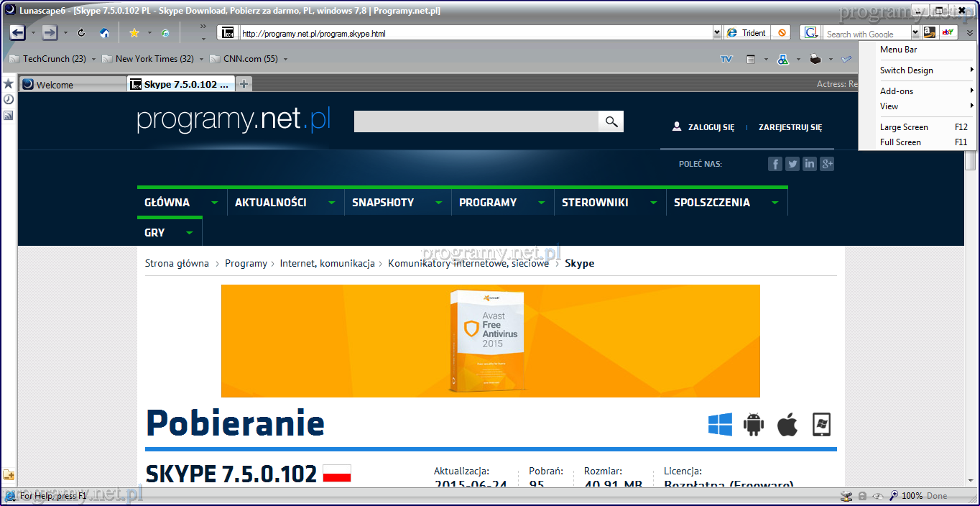The image size is (980, 506).
Task: Click the browser Back arrow button
Action: coord(18,33)
